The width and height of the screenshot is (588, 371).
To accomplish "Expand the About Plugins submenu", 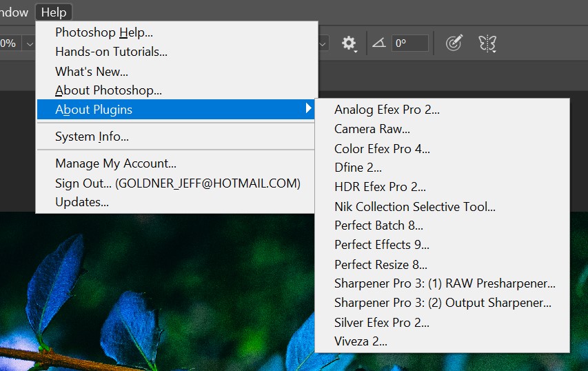I will pos(176,109).
